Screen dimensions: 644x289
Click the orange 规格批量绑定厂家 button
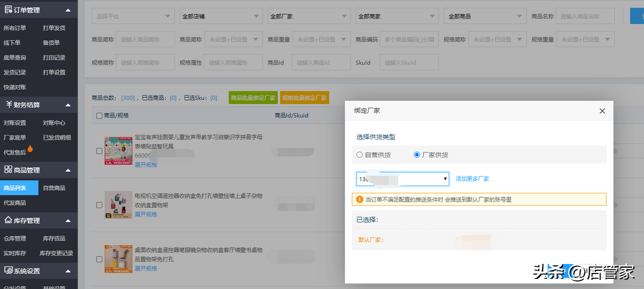coord(304,98)
